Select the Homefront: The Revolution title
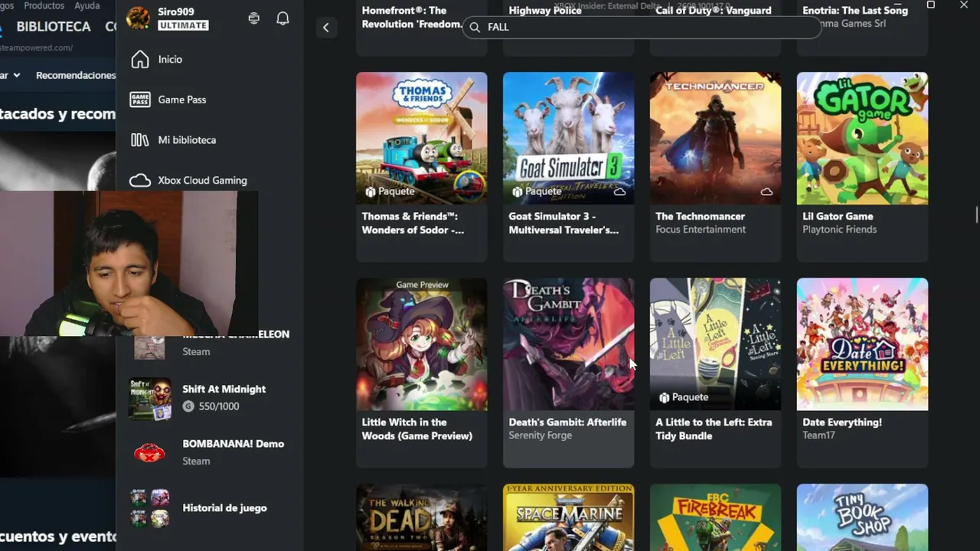Screen dimensions: 980x551 [x=413, y=17]
